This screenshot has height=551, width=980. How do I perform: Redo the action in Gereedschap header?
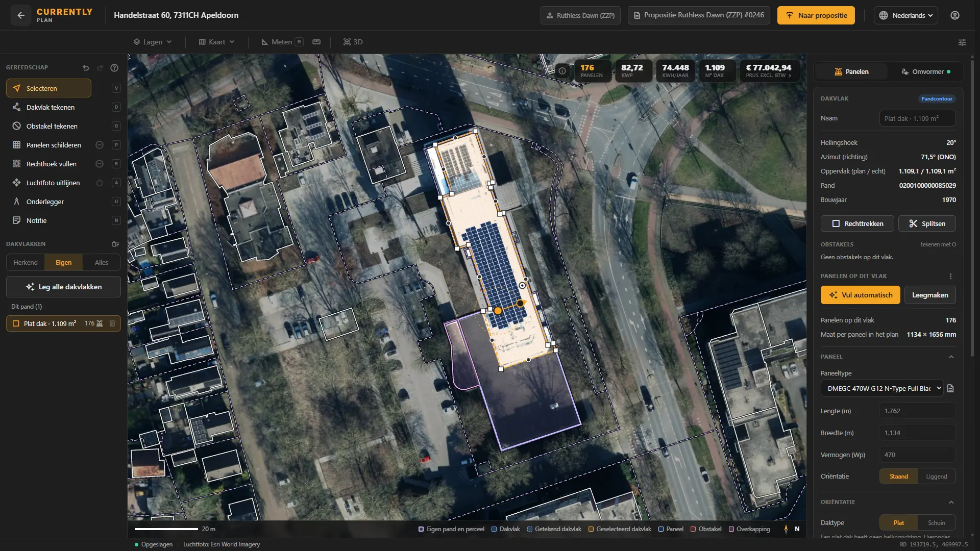pyautogui.click(x=100, y=68)
